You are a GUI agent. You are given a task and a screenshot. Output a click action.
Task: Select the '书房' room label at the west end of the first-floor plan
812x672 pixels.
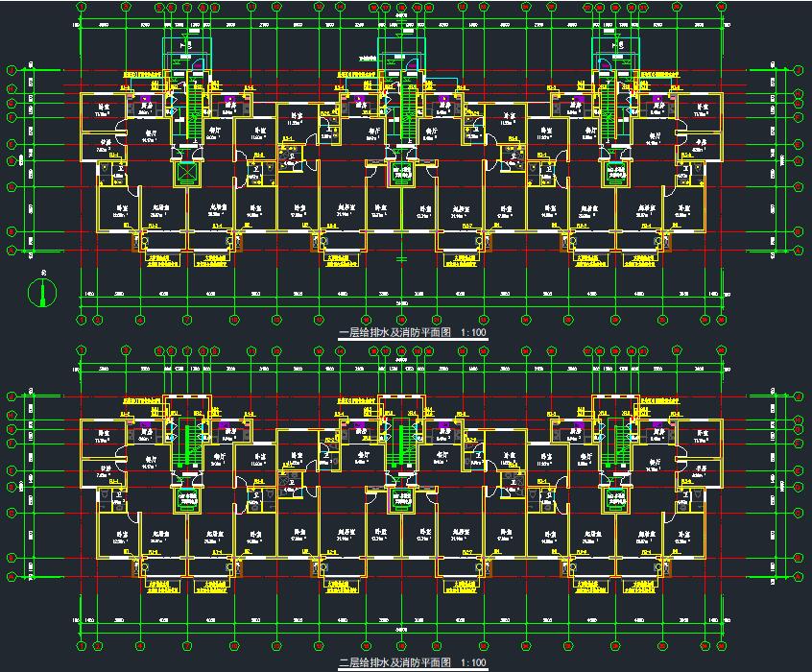(106, 142)
